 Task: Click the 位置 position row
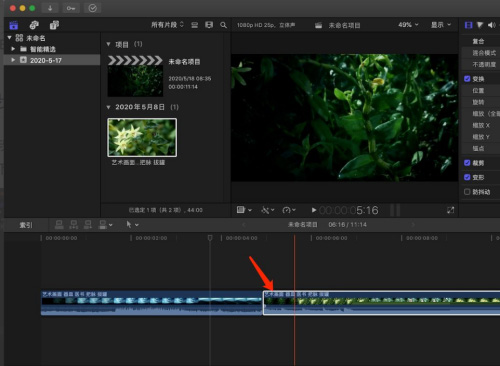(481, 91)
